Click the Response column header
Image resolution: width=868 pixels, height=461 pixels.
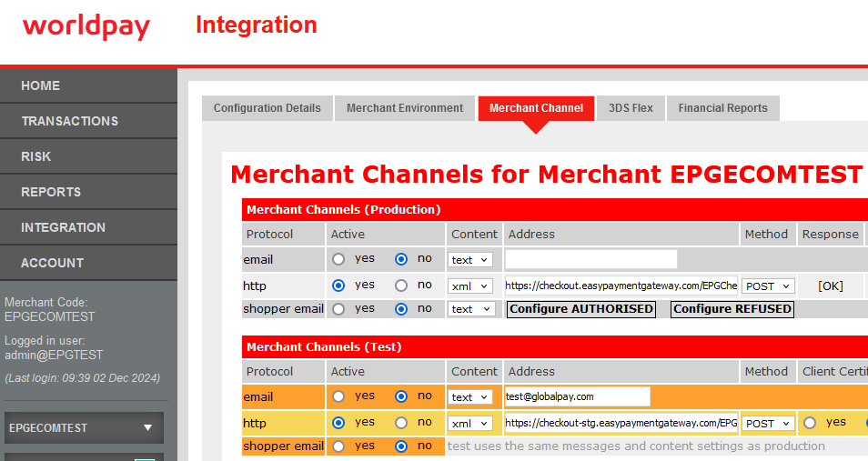tap(831, 234)
